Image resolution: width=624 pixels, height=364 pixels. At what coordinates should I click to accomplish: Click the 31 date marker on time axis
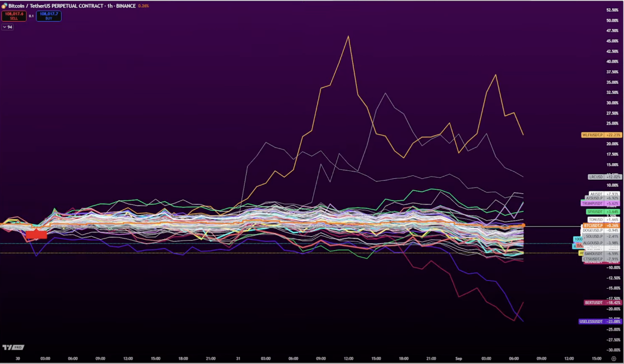coord(238,358)
